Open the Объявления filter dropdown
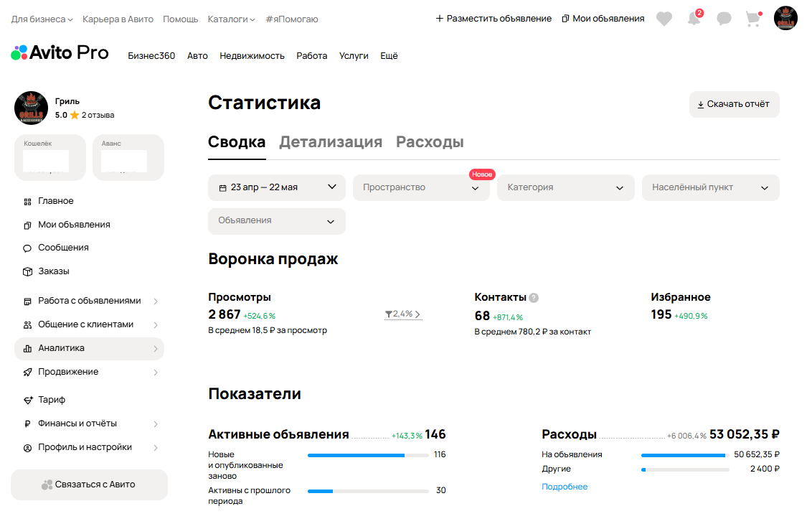This screenshot has height=529, width=812. coord(277,221)
